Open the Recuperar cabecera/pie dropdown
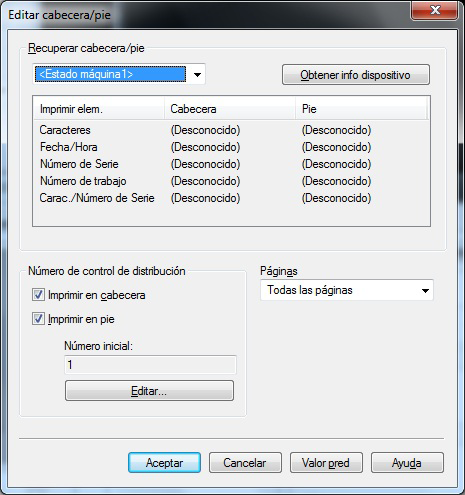The width and height of the screenshot is (465, 495). [119, 74]
